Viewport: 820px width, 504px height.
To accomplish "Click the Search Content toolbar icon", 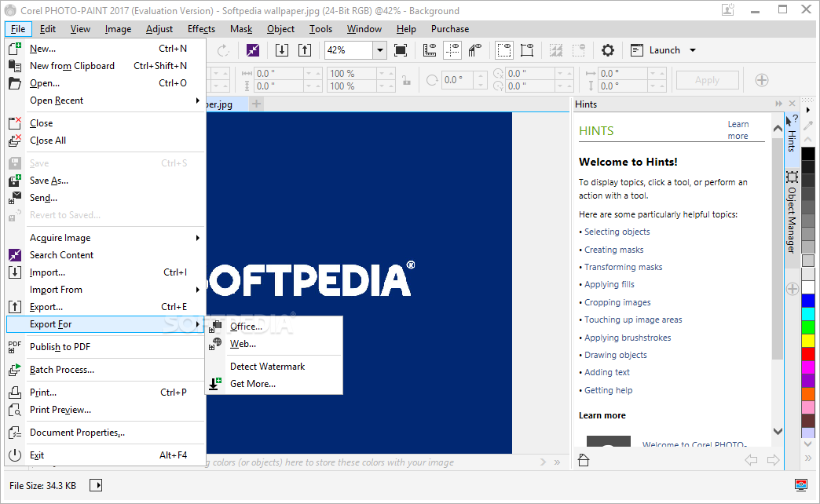I will (253, 50).
